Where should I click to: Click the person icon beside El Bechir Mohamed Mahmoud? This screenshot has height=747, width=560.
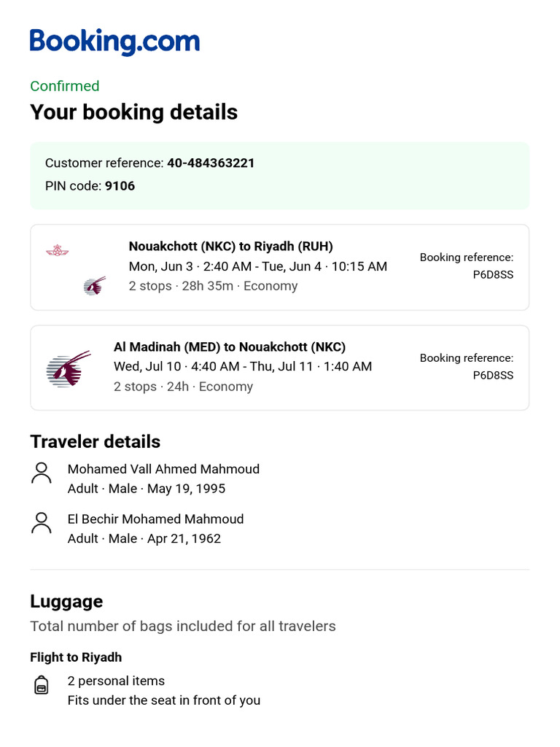coord(42,523)
